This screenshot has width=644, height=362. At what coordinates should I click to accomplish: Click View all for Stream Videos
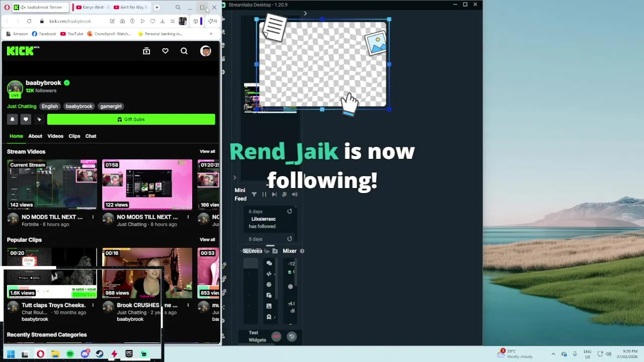[207, 151]
